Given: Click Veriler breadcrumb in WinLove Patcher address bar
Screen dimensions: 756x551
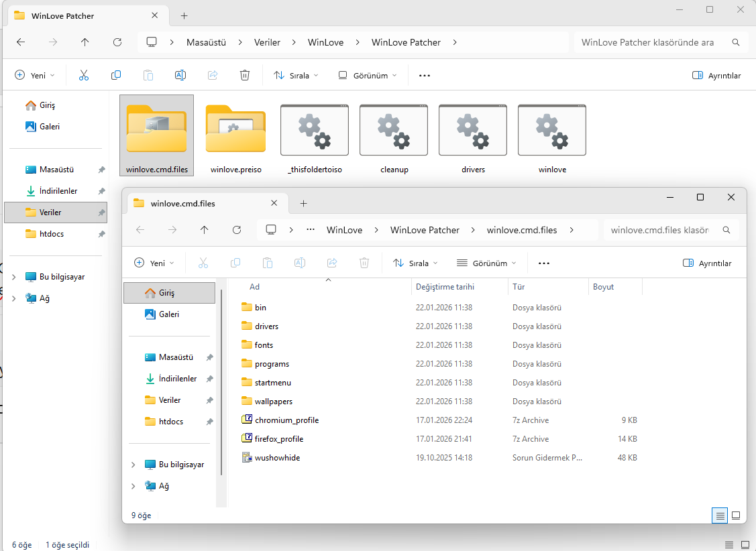Looking at the screenshot, I should tap(267, 42).
